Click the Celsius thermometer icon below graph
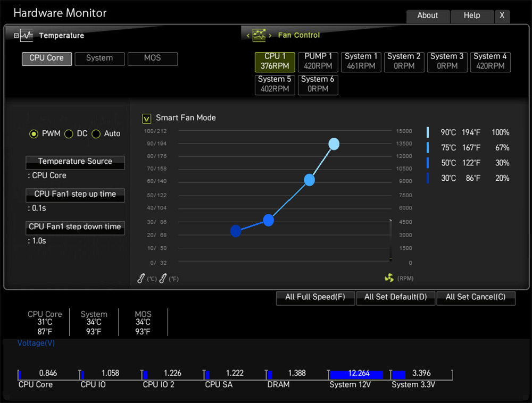The height and width of the screenshot is (403, 532). tap(141, 278)
